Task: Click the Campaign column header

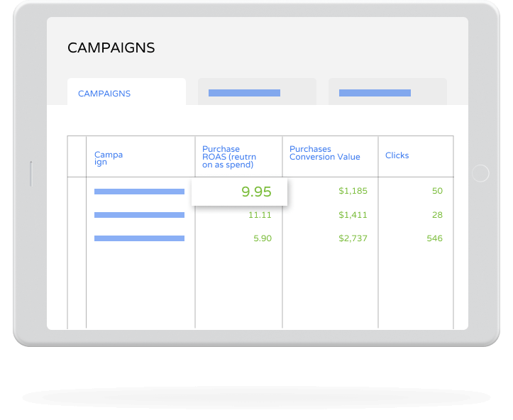Action: [x=109, y=158]
